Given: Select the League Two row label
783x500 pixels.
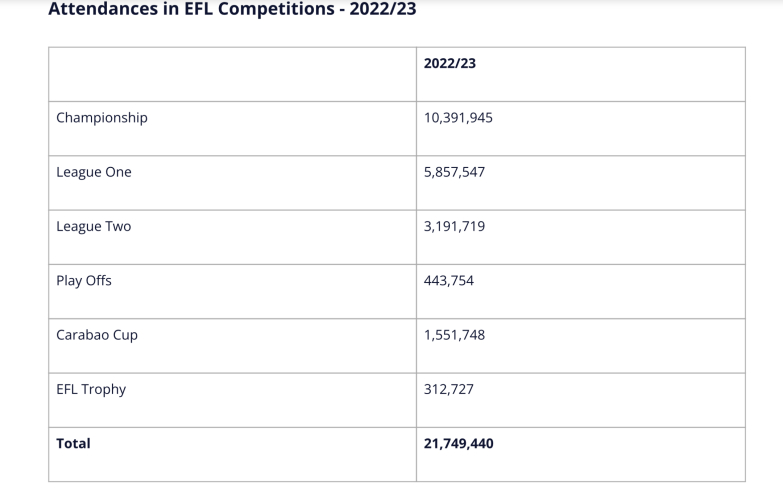Looking at the screenshot, I should pos(94,226).
